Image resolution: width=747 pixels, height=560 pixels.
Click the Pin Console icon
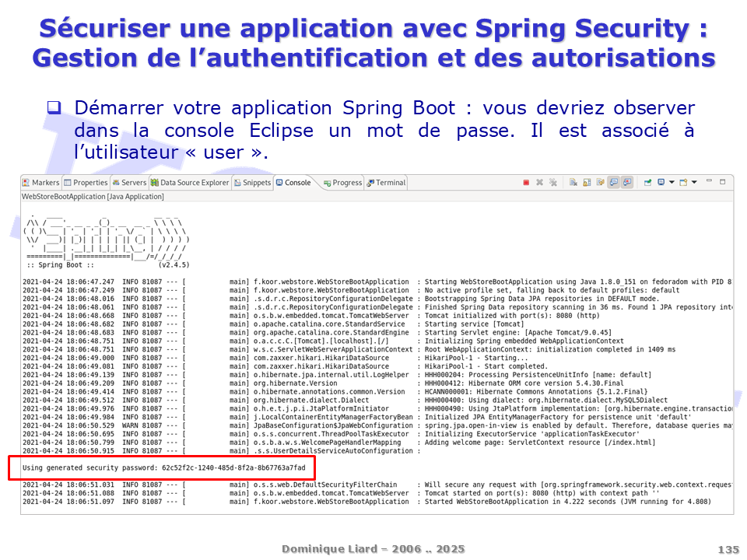[647, 183]
